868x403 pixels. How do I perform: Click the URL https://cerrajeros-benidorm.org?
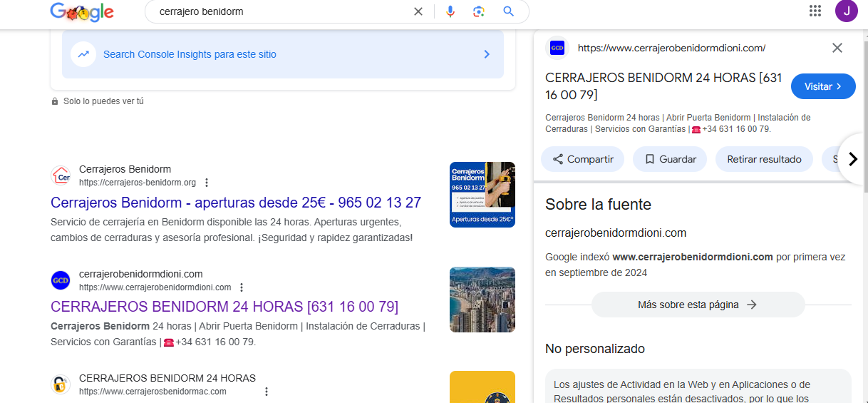coord(138,183)
